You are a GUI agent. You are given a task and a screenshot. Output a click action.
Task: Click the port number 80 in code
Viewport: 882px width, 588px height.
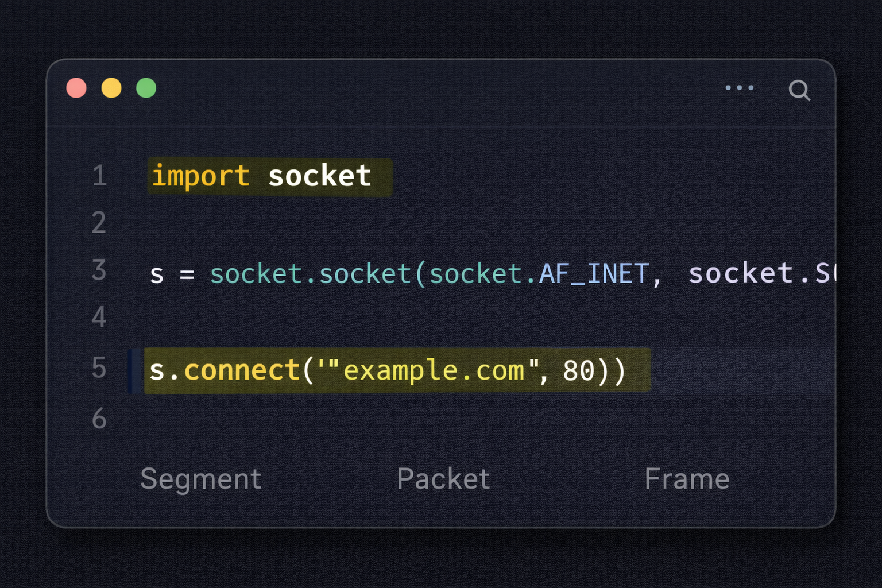[580, 370]
